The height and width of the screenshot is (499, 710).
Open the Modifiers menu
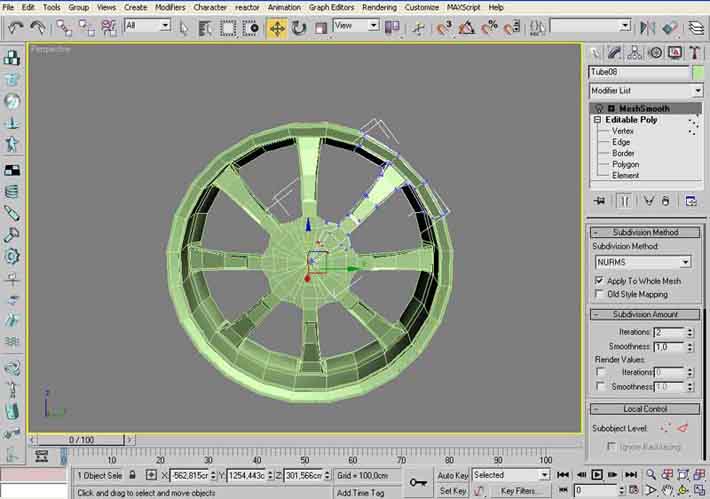170,7
